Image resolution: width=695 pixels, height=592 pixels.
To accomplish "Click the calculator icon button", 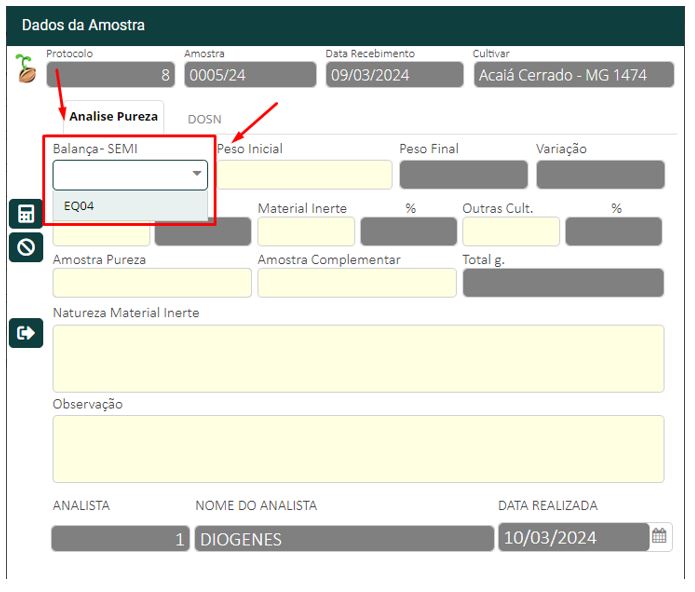I will [x=26, y=214].
